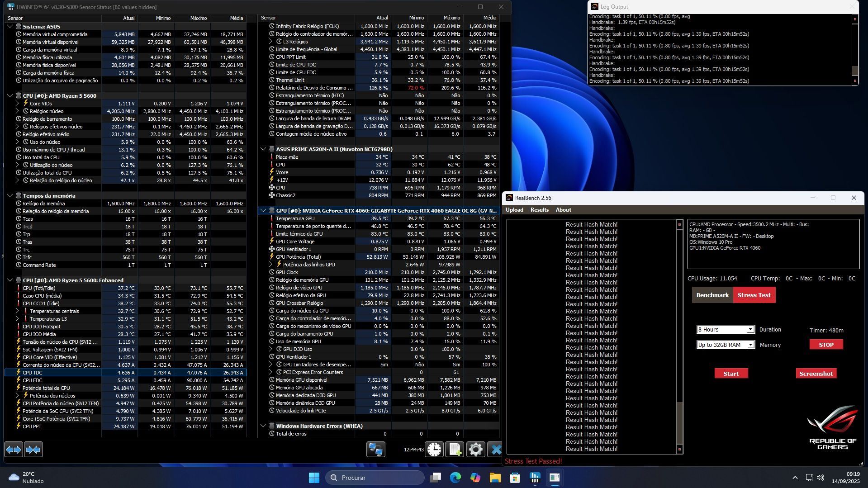Image resolution: width=868 pixels, height=488 pixels.
Task: Open the HWiNFO settings gear icon
Action: 475,450
